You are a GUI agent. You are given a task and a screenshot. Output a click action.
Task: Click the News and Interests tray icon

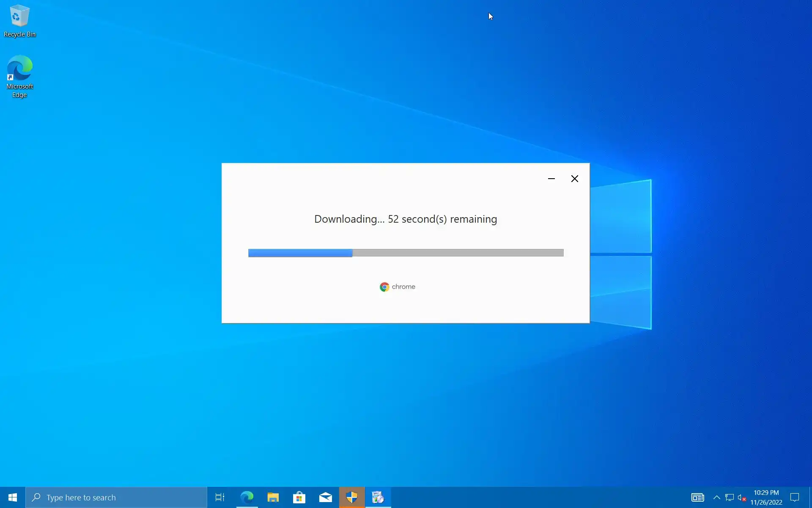pyautogui.click(x=697, y=497)
